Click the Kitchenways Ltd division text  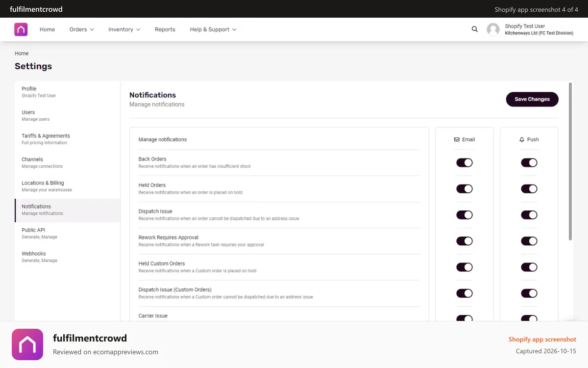tap(539, 33)
